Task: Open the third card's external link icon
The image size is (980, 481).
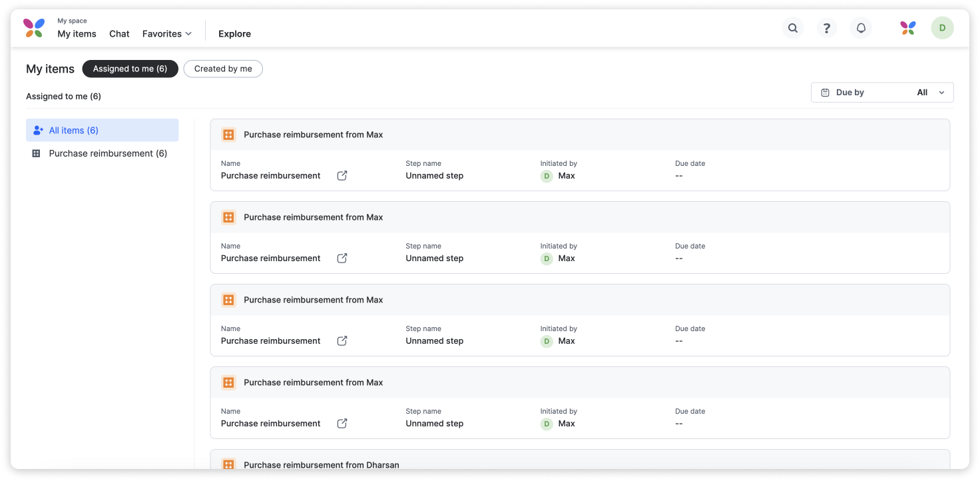Action: tap(342, 341)
